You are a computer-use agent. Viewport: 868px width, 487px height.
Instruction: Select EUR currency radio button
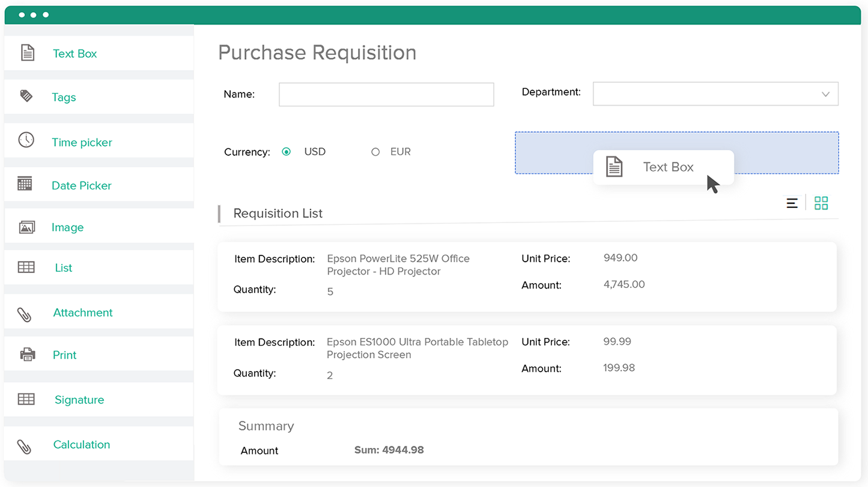point(375,152)
